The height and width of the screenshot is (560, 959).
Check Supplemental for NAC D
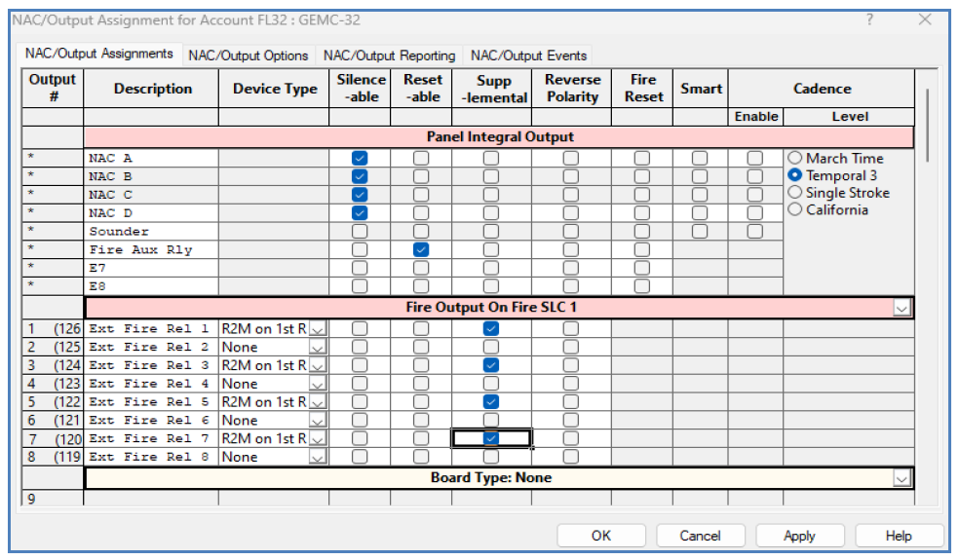pyautogui.click(x=490, y=213)
